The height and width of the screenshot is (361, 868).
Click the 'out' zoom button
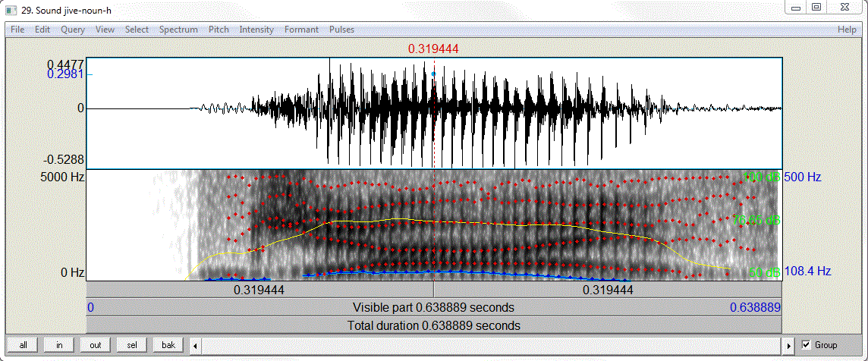pyautogui.click(x=95, y=345)
